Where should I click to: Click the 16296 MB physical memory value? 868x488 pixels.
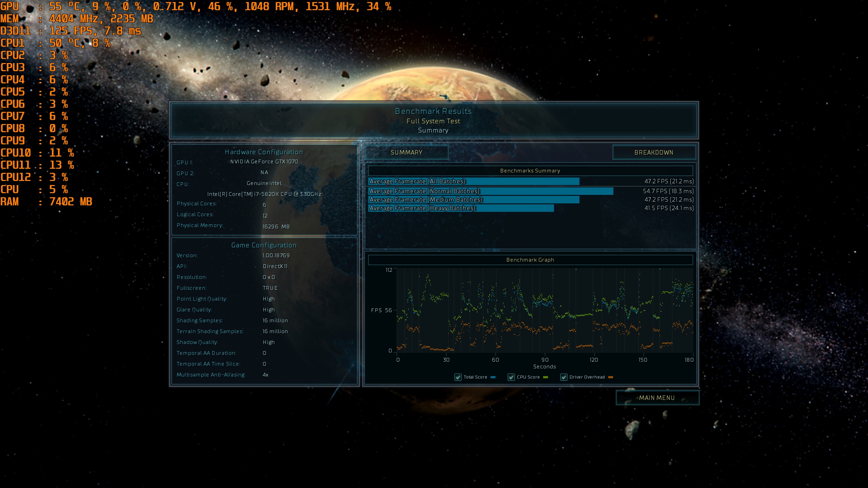point(276,227)
